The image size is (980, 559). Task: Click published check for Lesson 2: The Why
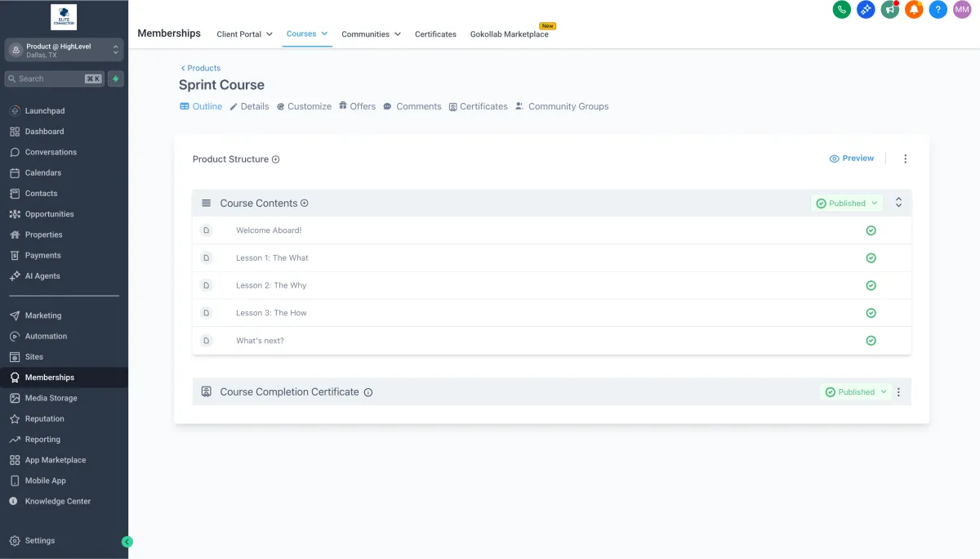click(x=871, y=285)
